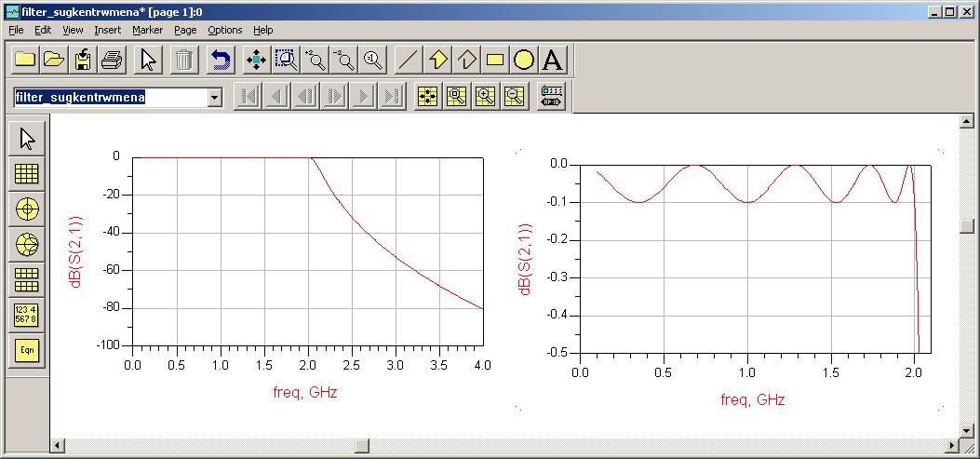Minimize the data display window
980x459 pixels.
click(933, 11)
